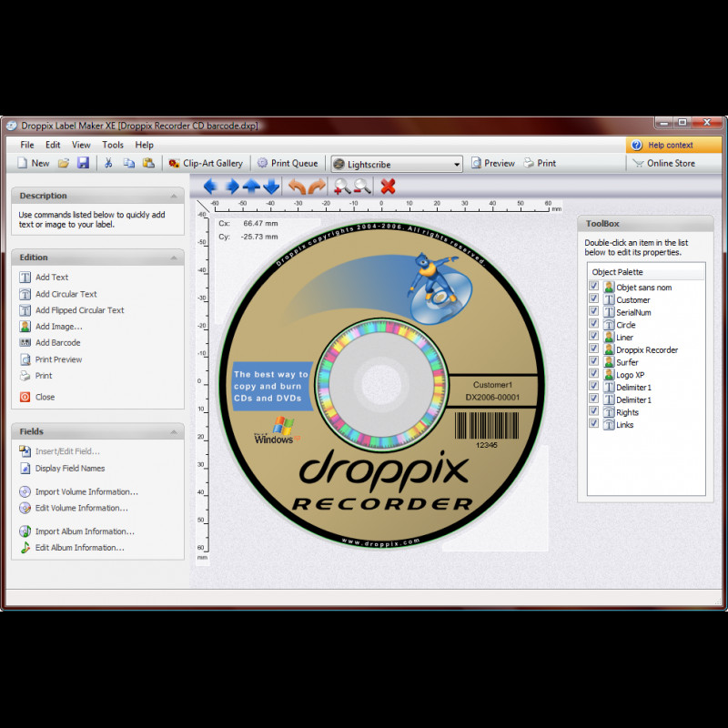This screenshot has height=728, width=728.
Task: Move object right with blue right arrow
Action: (232, 187)
